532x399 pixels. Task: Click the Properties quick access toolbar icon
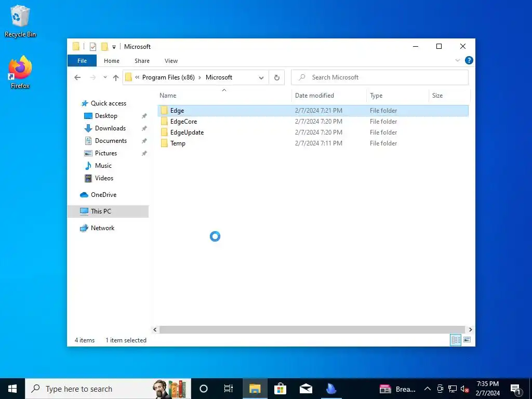point(93,47)
